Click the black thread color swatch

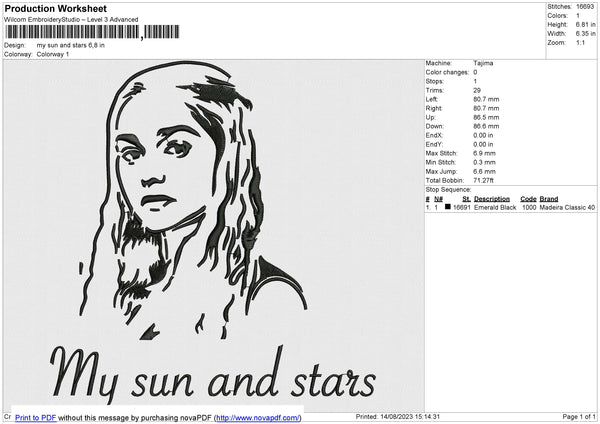point(448,207)
